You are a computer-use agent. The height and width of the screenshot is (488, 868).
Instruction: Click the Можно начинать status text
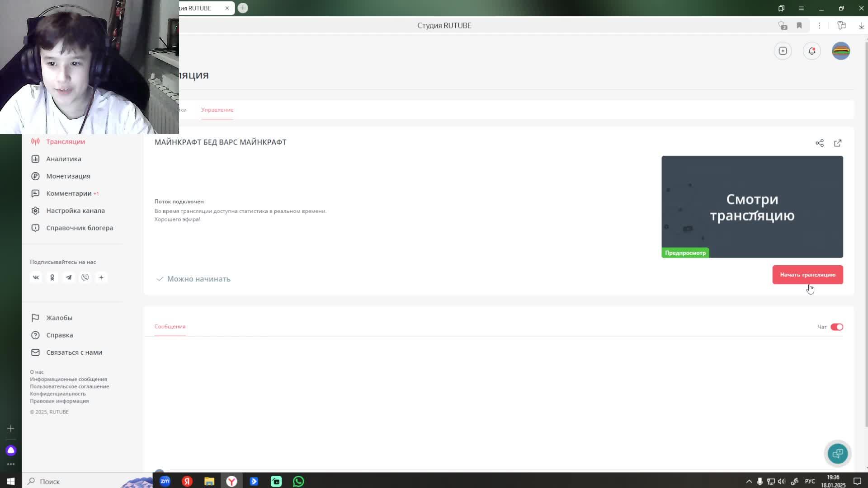pyautogui.click(x=198, y=279)
